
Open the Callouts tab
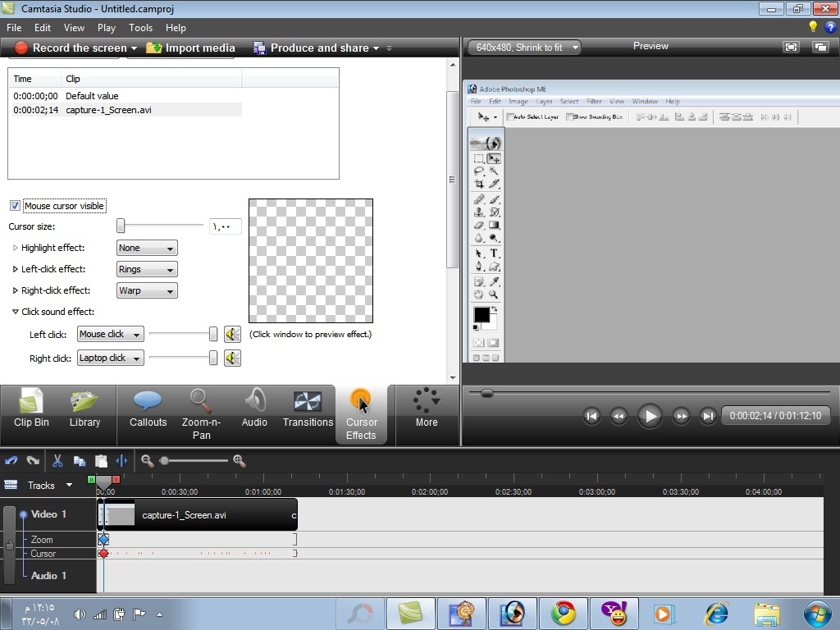(x=148, y=410)
